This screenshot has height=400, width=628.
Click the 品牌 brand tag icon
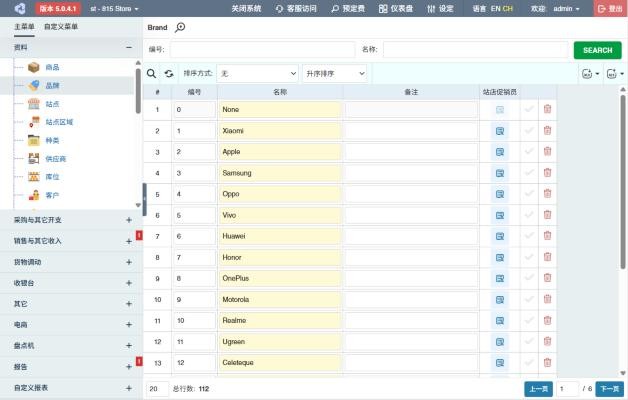(34, 85)
